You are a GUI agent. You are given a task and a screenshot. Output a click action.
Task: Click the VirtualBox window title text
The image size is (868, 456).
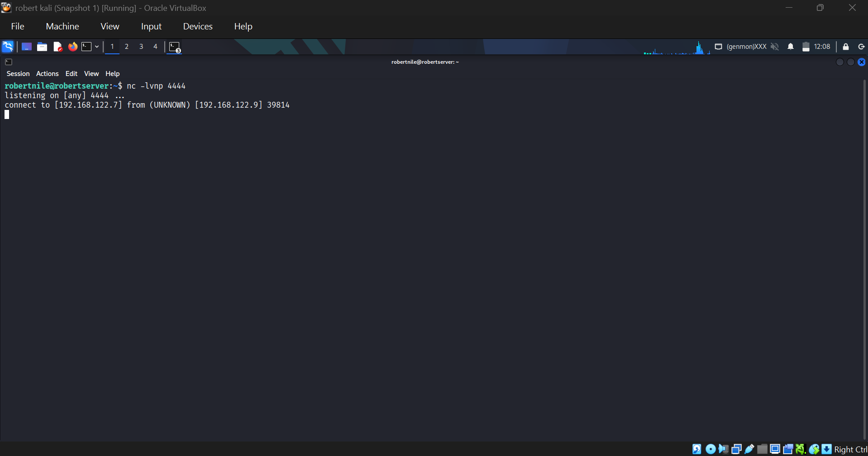pos(111,8)
